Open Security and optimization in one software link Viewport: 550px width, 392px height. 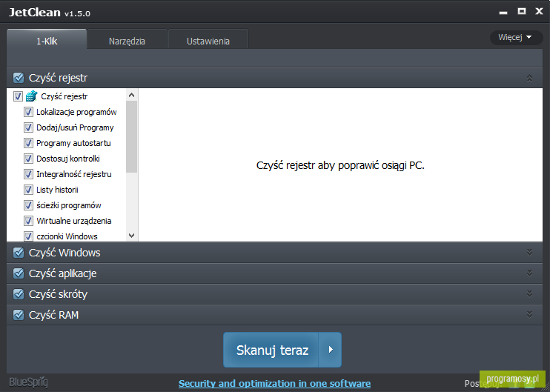coord(275,384)
